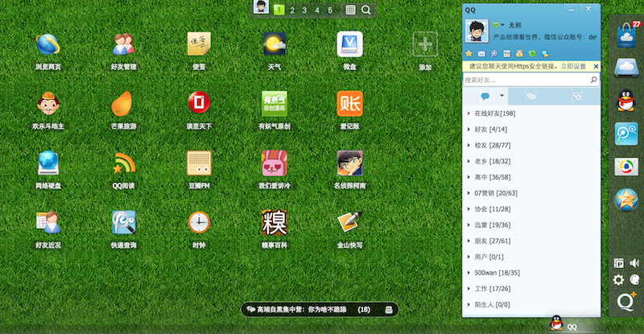The image size is (644, 334).
Task: Click the input method icon above the settings gear
Action: click(618, 263)
